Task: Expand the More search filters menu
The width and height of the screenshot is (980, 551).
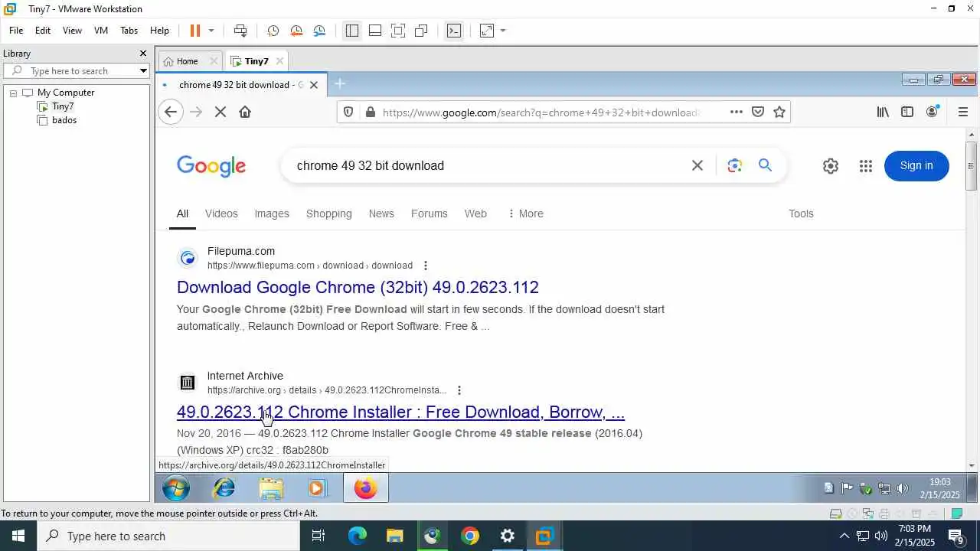Action: 525,214
